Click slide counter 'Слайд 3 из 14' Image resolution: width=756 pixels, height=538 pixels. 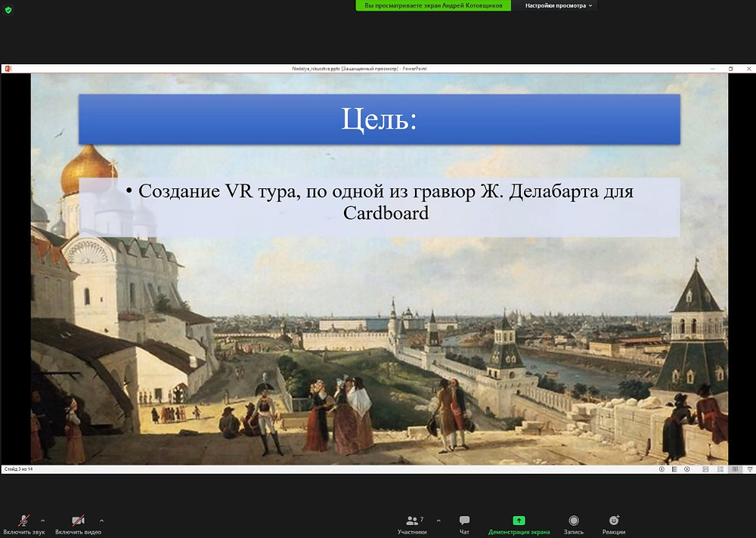(x=19, y=469)
